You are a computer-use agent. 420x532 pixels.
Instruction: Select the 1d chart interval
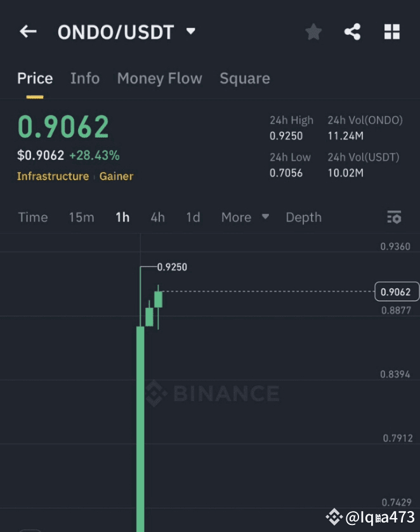[x=193, y=217]
